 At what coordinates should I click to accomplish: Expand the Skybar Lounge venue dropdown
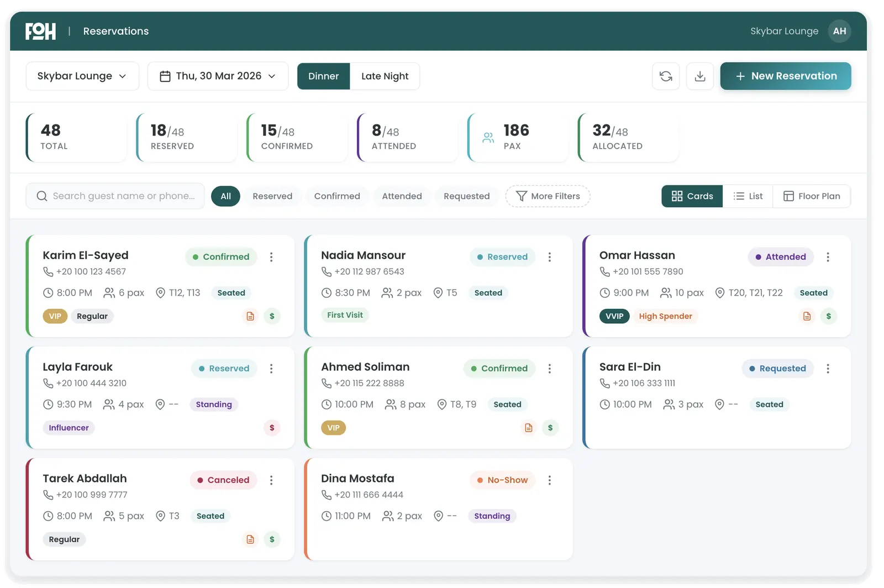82,76
